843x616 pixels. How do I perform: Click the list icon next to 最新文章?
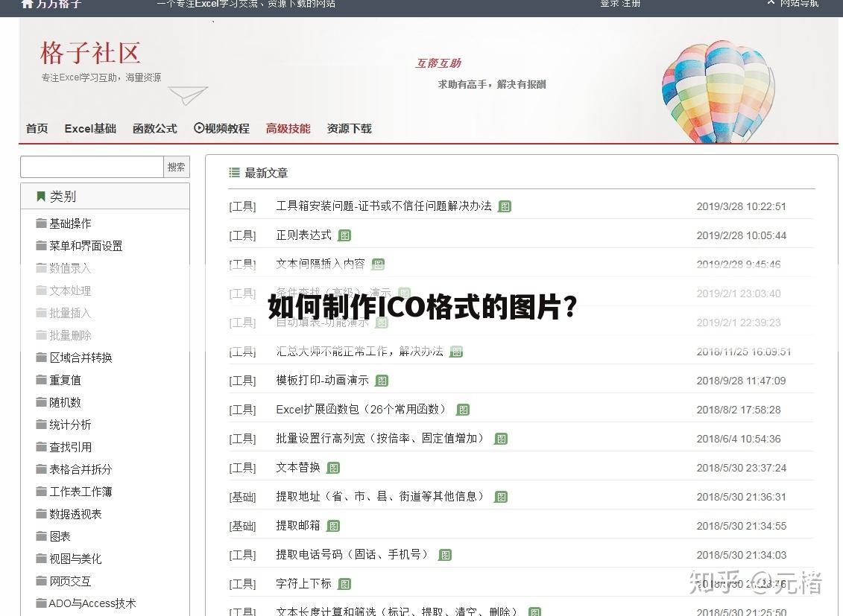(x=233, y=172)
